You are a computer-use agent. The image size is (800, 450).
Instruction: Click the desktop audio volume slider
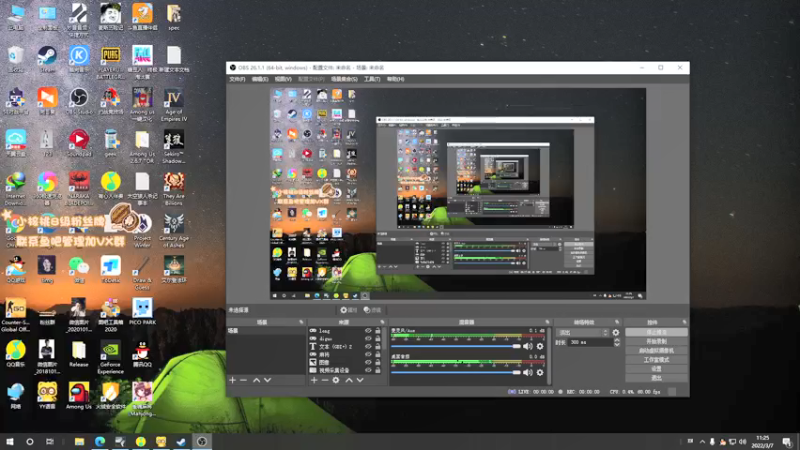click(x=456, y=372)
